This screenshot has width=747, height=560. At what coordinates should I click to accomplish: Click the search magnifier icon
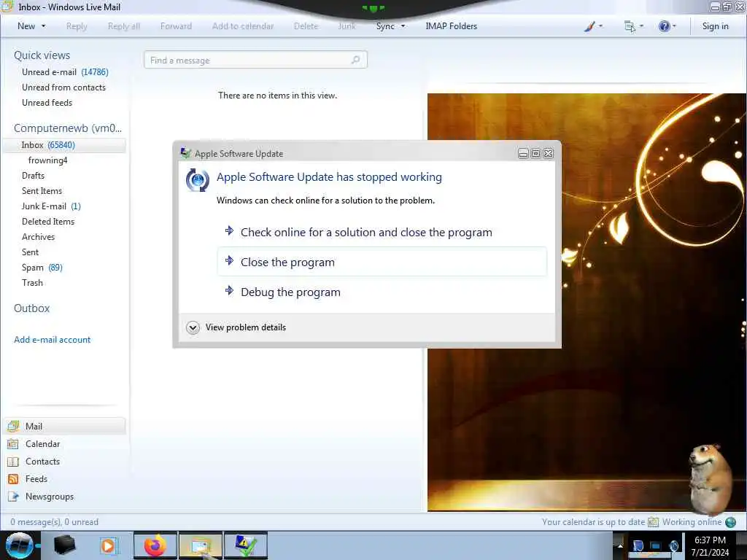coord(355,60)
